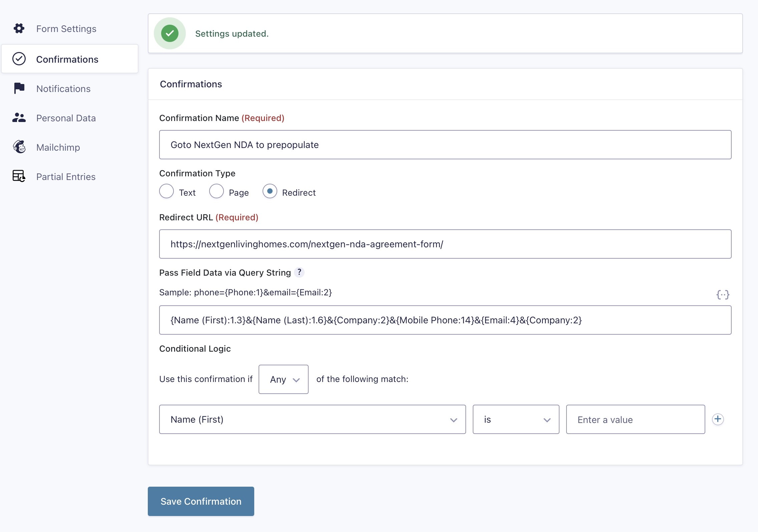Go to Notifications settings tab

[63, 89]
